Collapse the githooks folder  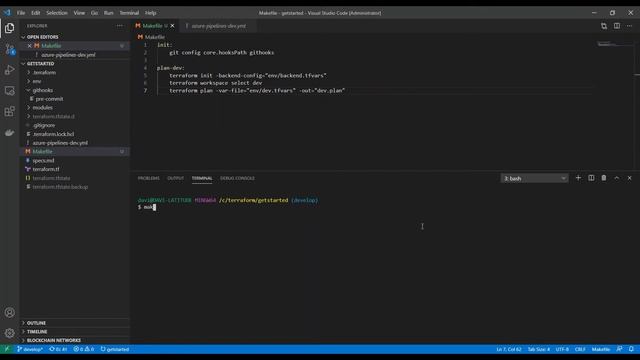42,90
